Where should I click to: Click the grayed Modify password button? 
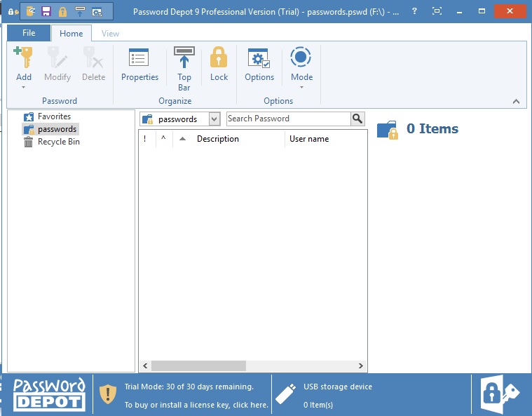coord(57,64)
